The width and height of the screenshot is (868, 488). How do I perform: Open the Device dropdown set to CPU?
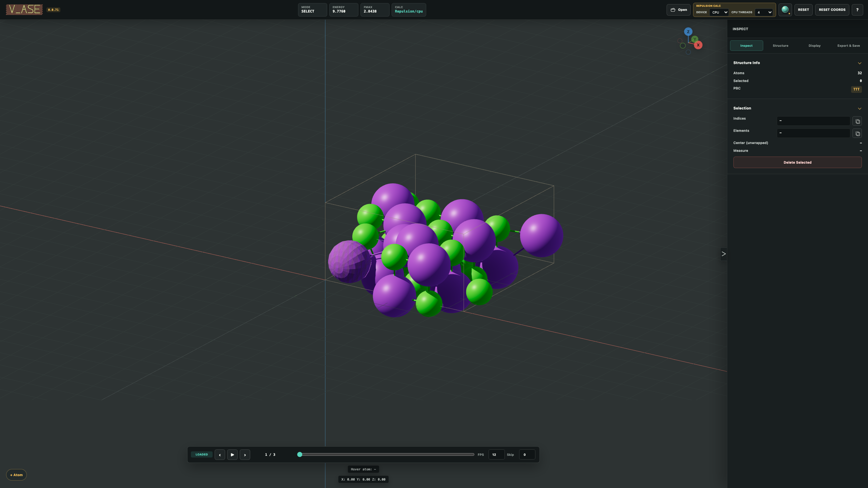click(719, 12)
